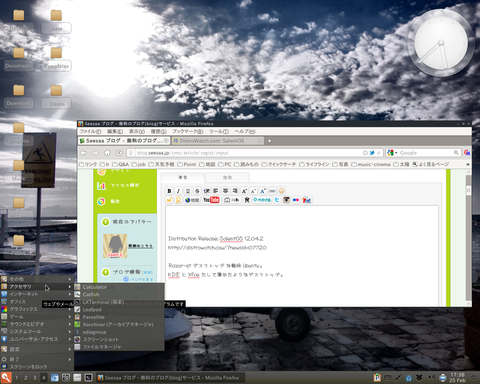Launch スクリーンショット tool from submenu

pyautogui.click(x=119, y=339)
